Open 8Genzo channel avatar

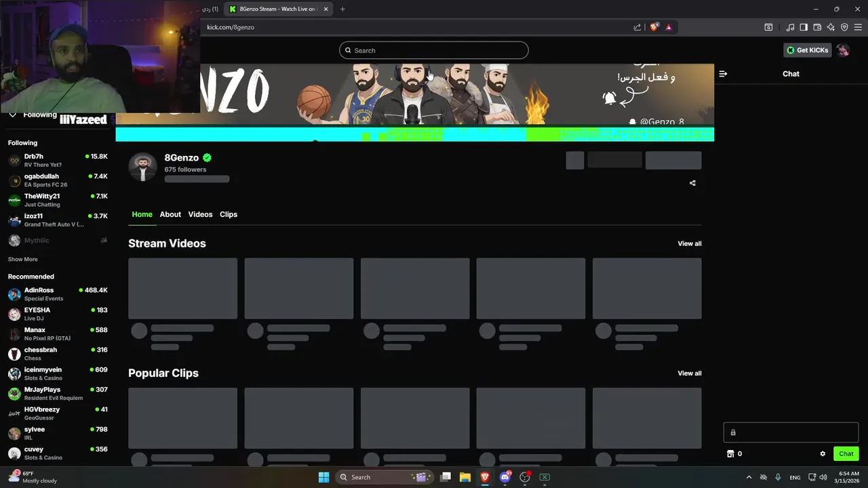pyautogui.click(x=142, y=167)
